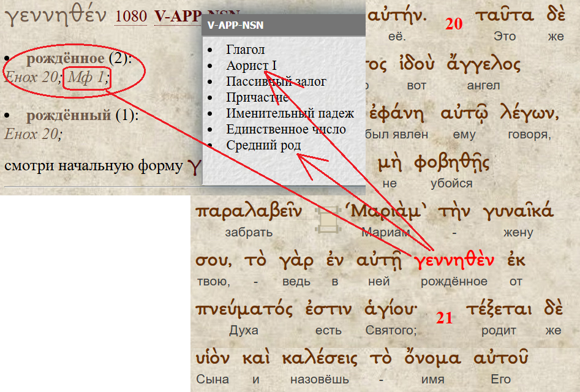The width and height of the screenshot is (580, 392).
Task: Click the V-APP-NSN popup title bar
Action: coord(284,24)
